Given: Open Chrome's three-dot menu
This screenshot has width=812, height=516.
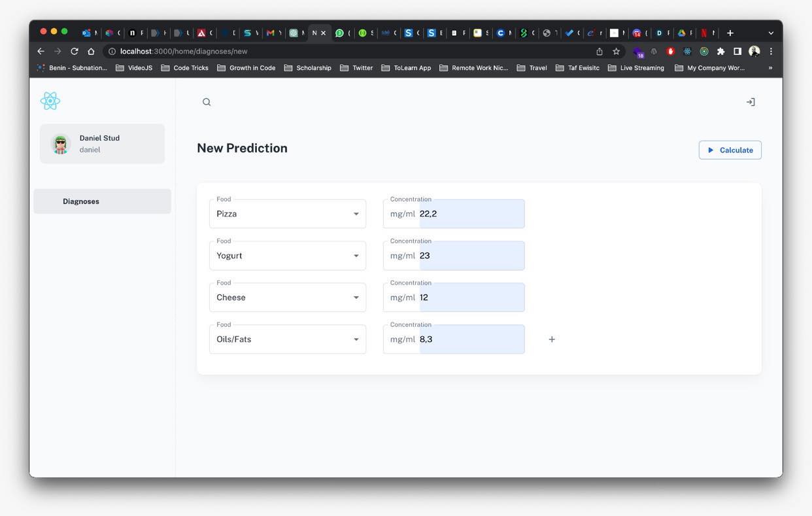Looking at the screenshot, I should tap(771, 51).
